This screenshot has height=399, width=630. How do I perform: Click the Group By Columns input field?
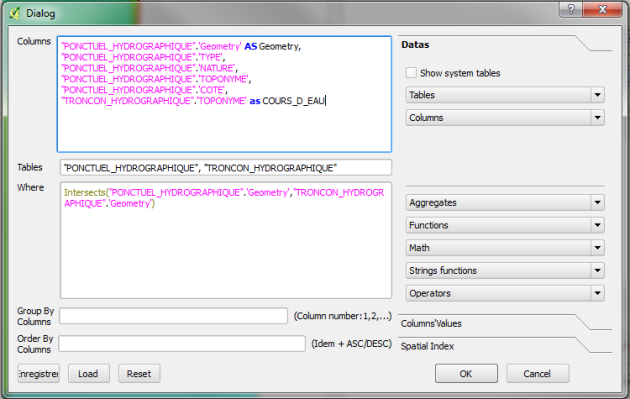[x=174, y=316]
